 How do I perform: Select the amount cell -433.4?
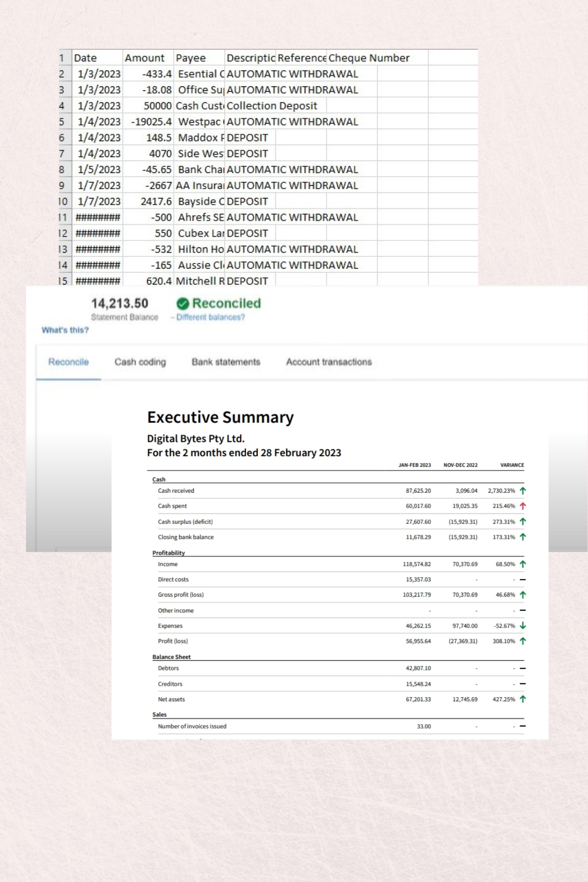(x=148, y=74)
